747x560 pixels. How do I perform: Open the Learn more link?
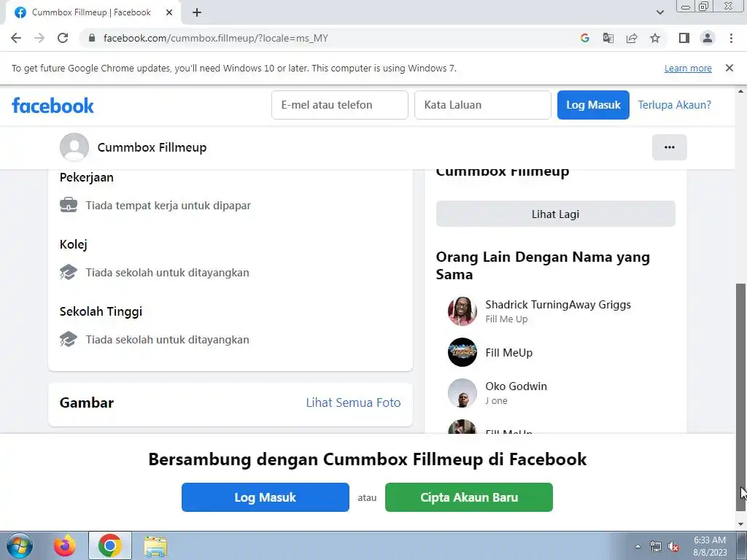coord(688,68)
